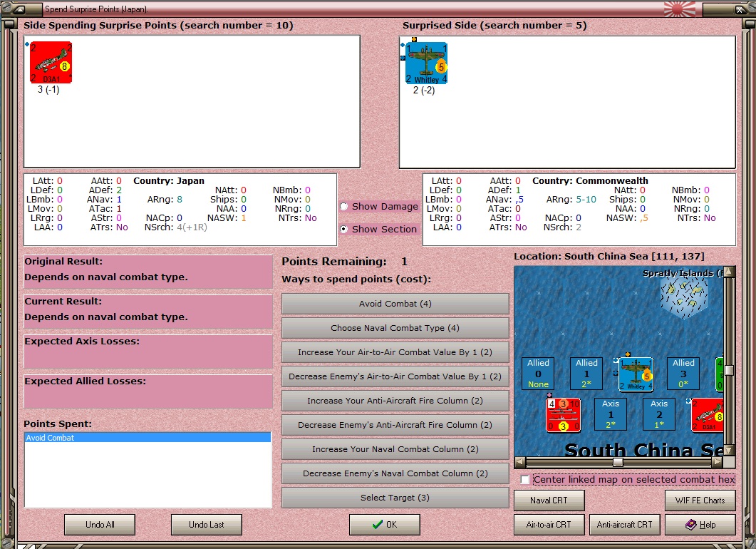The height and width of the screenshot is (549, 756).
Task: Choose Naval Combat Type (4) option
Action: coord(395,328)
